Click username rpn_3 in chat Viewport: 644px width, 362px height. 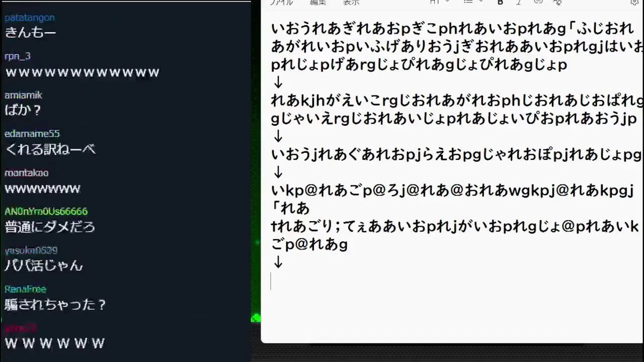18,56
